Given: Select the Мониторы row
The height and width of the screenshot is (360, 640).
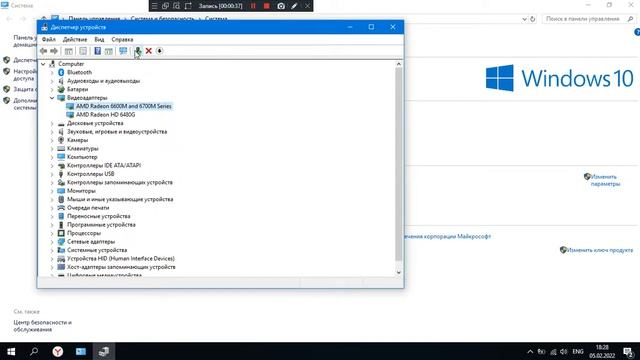Looking at the screenshot, I should pyautogui.click(x=81, y=191).
